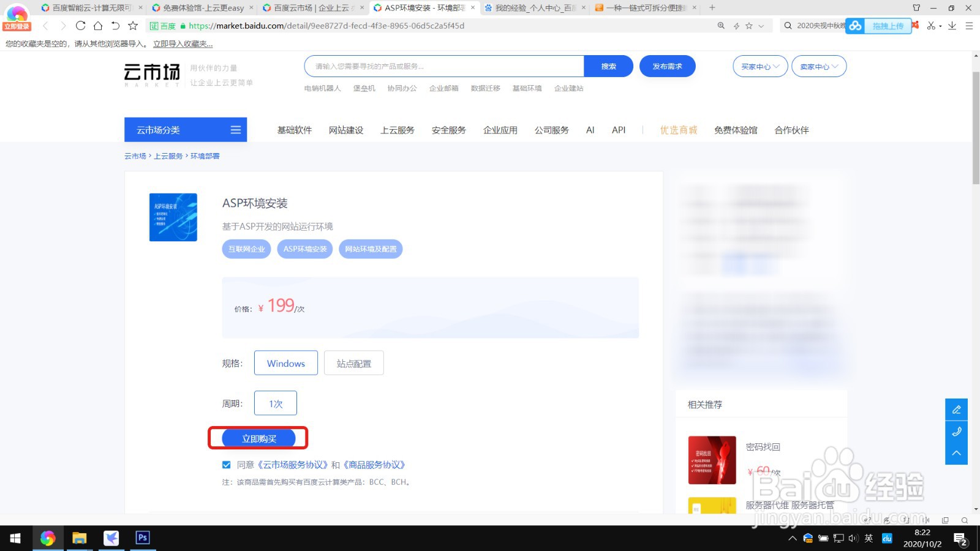Reload the current page
The height and width of the screenshot is (551, 980).
coord(80,26)
